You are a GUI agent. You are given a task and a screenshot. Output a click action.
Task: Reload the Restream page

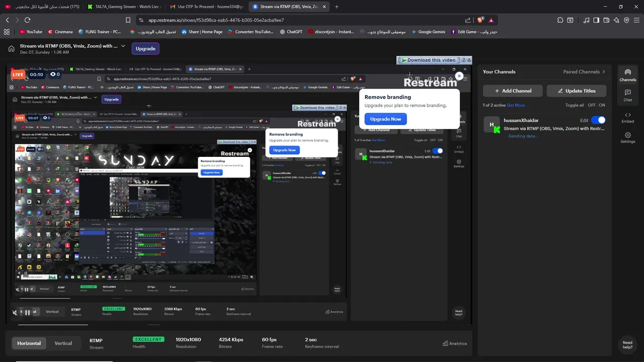click(x=27, y=20)
